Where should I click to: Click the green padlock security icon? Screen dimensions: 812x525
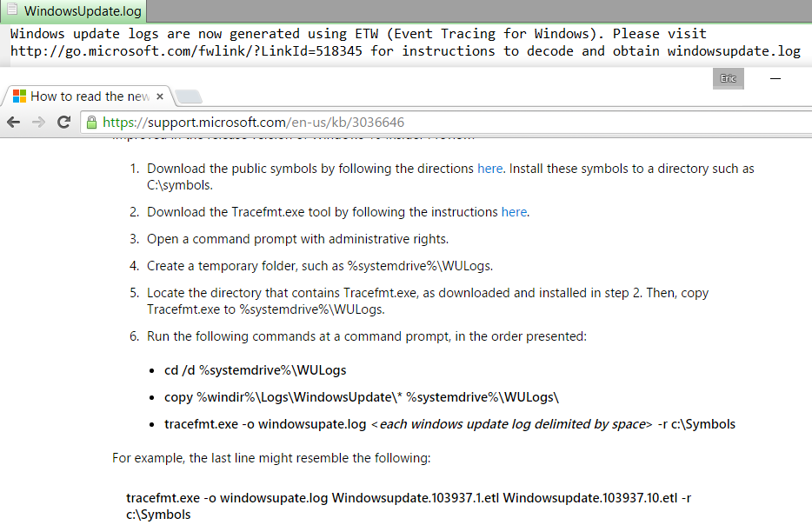pos(91,123)
